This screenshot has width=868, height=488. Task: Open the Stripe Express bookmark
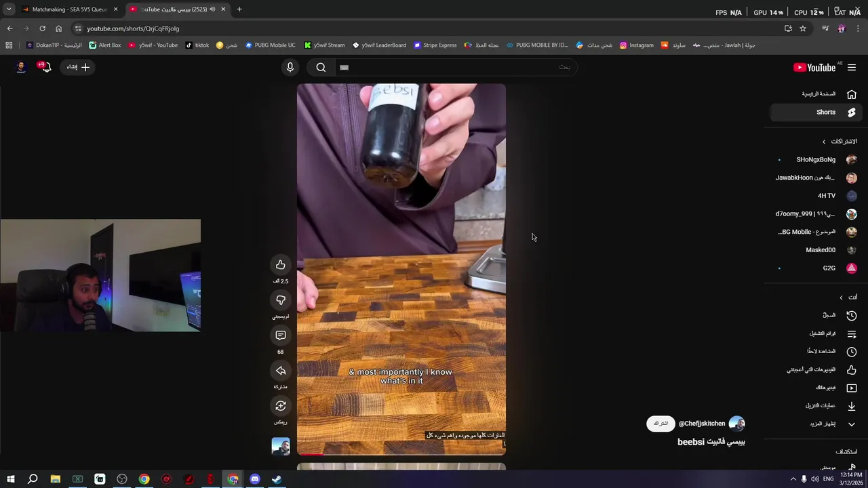[435, 45]
